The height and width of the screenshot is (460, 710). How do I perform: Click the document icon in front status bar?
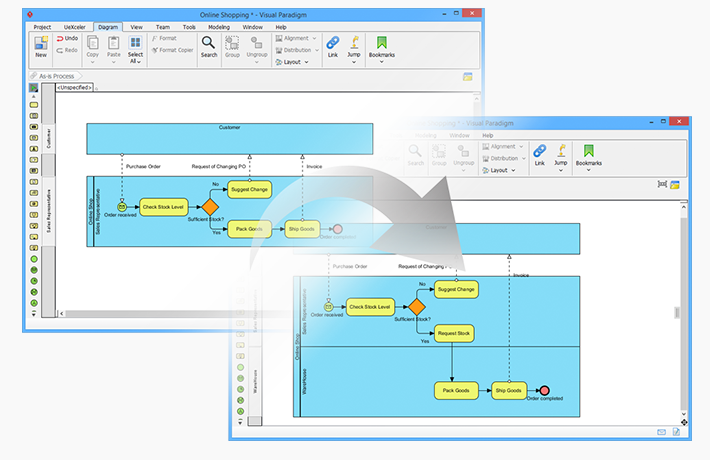coord(676,432)
